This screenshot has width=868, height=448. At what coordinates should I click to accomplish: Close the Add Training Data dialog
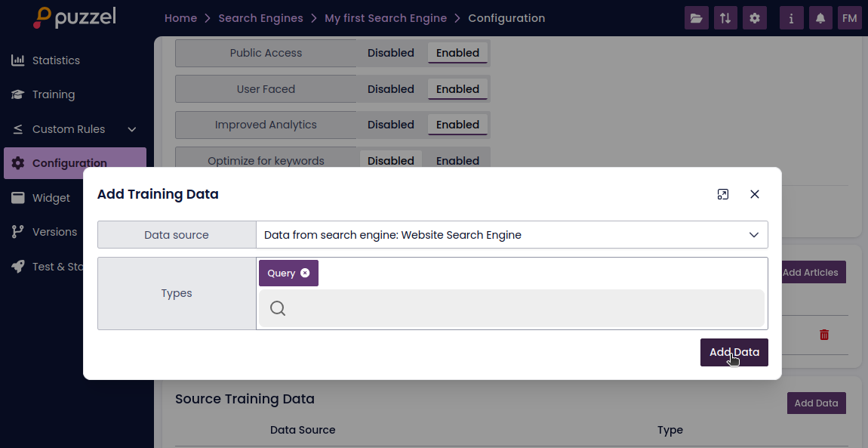(x=754, y=194)
